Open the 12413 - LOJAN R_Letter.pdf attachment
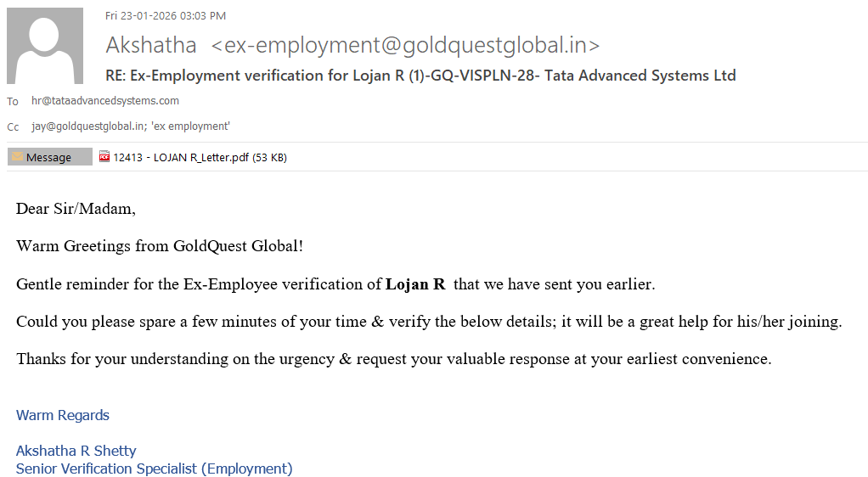868x477 pixels. tap(181, 157)
